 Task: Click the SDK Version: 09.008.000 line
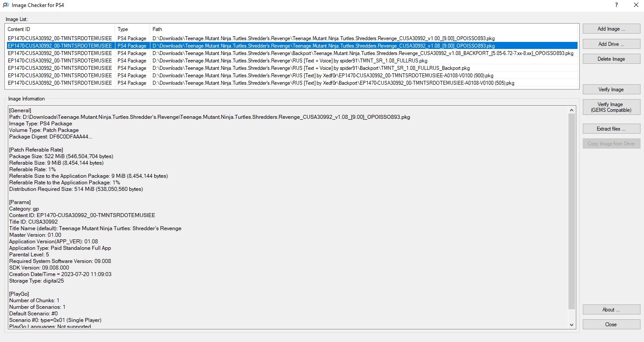(x=39, y=268)
